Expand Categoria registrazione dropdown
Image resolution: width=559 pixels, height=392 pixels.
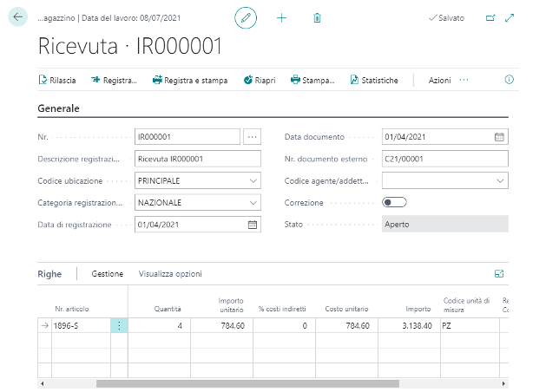[253, 203]
